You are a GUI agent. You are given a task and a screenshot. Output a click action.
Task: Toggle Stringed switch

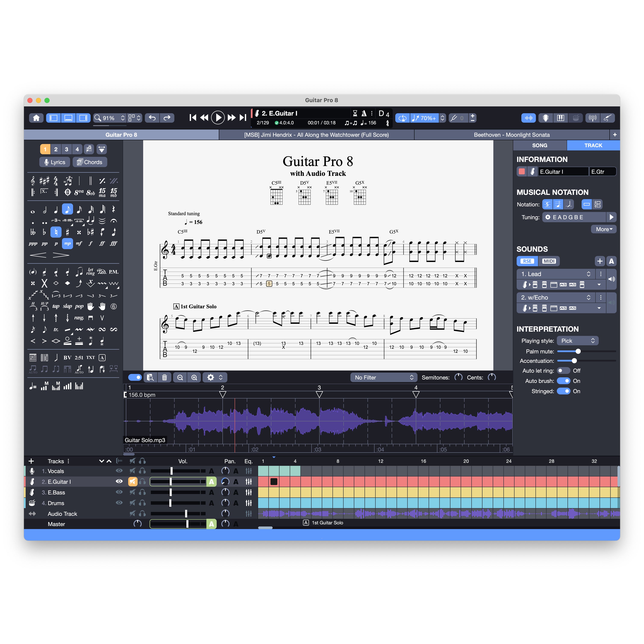click(x=563, y=391)
